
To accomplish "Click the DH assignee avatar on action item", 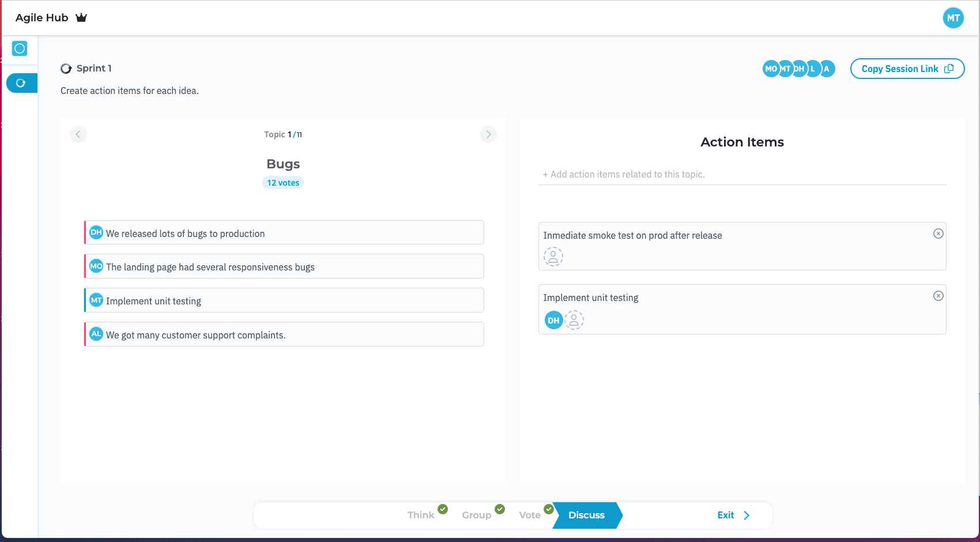I will 553,320.
